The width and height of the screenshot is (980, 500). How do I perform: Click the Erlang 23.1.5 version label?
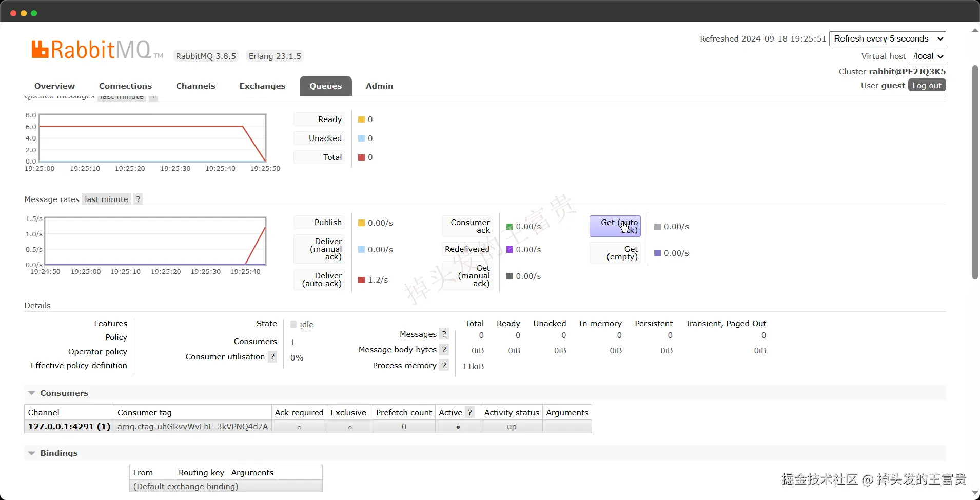pos(275,56)
